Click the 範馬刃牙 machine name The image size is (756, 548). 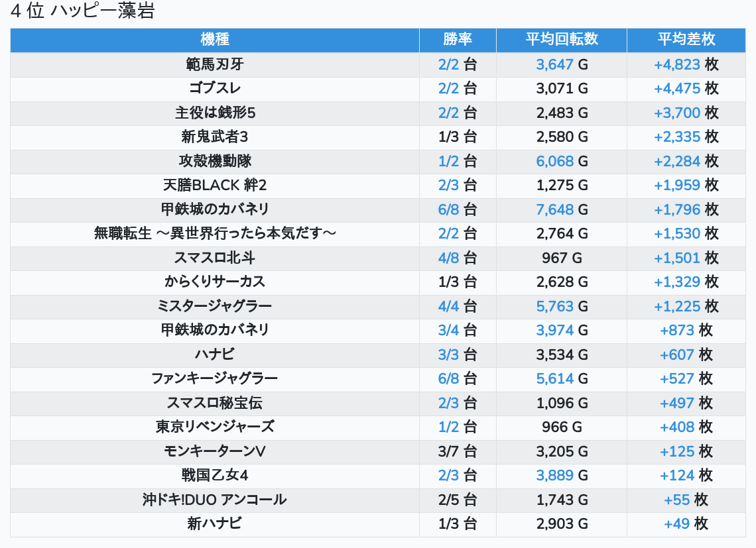tap(214, 65)
